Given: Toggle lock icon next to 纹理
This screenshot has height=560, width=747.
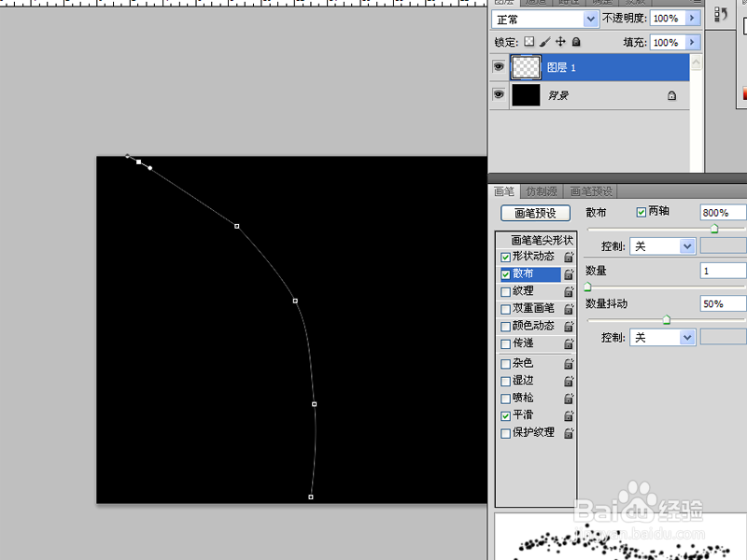Looking at the screenshot, I should tap(569, 291).
